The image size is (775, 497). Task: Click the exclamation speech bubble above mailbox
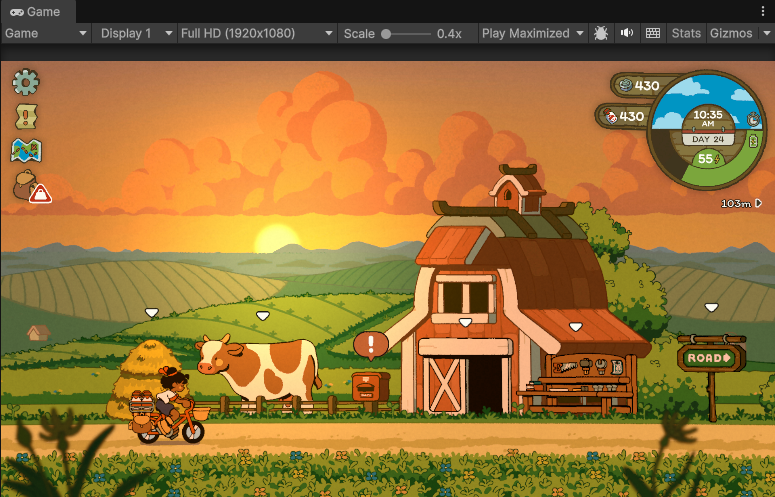[x=371, y=347]
